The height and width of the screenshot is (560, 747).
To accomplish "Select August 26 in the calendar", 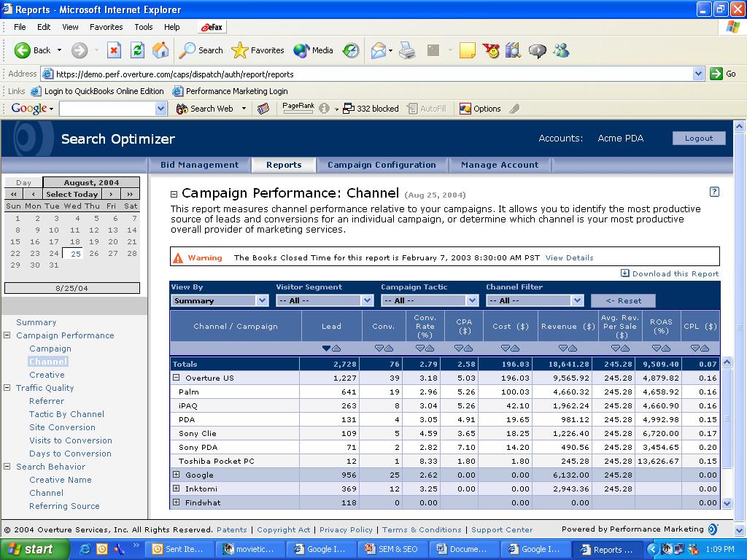I will pyautogui.click(x=94, y=253).
